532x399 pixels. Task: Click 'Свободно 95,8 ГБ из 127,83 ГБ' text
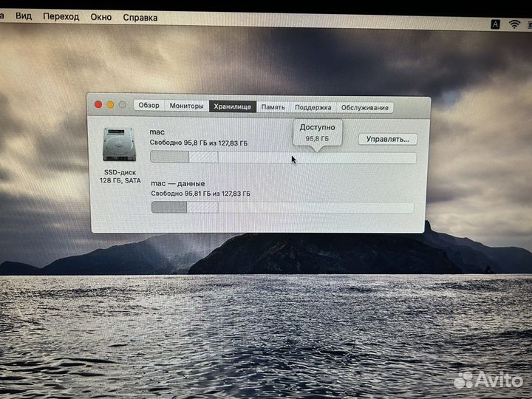pyautogui.click(x=199, y=143)
